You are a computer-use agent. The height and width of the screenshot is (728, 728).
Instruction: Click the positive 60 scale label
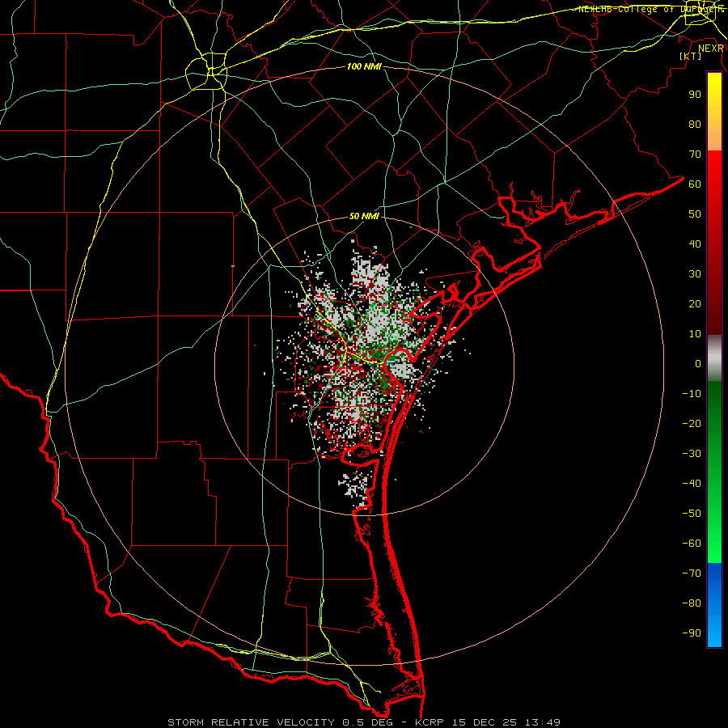(x=695, y=184)
